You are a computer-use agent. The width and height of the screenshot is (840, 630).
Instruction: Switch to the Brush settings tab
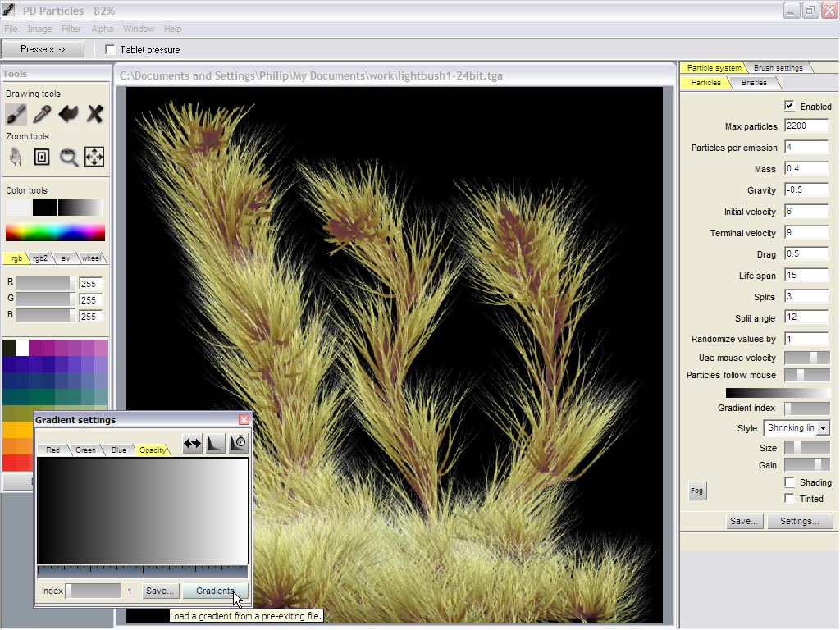coord(778,67)
